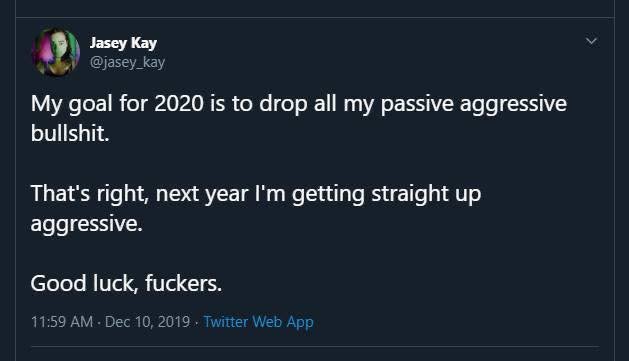The image size is (629, 361).
Task: Click Jasey Kay's profile avatar
Action: [x=56, y=52]
